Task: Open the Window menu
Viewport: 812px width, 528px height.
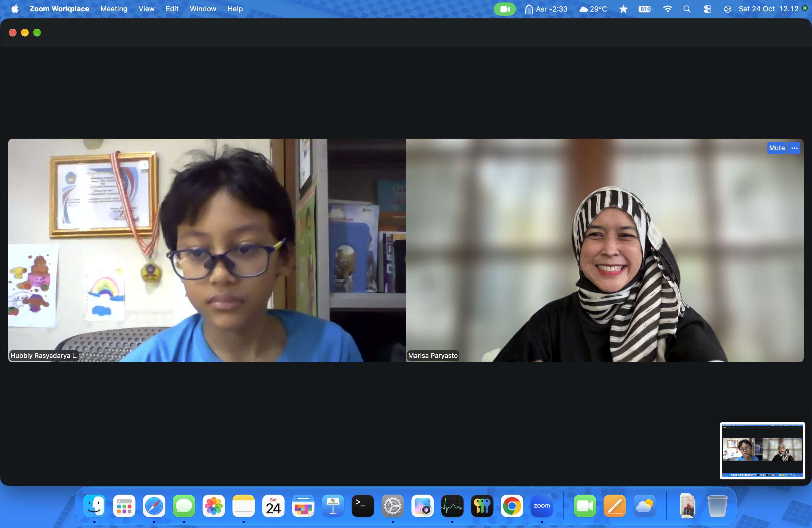Action: point(203,9)
